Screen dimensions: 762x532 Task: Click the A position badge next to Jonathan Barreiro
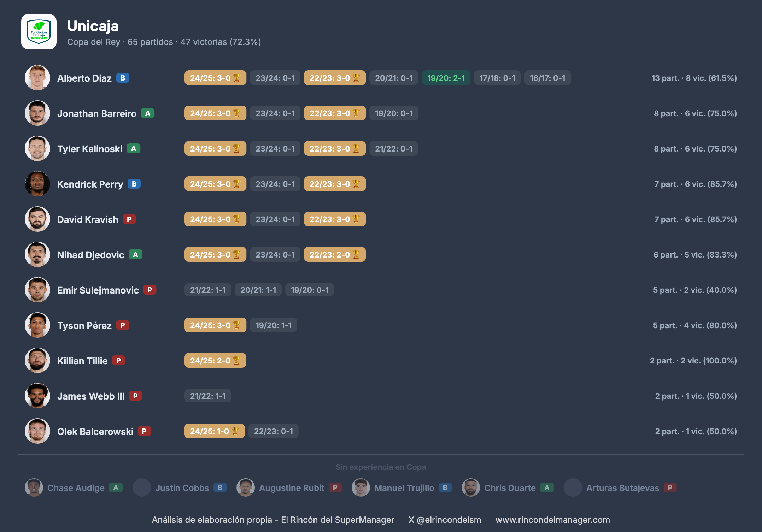coord(148,113)
